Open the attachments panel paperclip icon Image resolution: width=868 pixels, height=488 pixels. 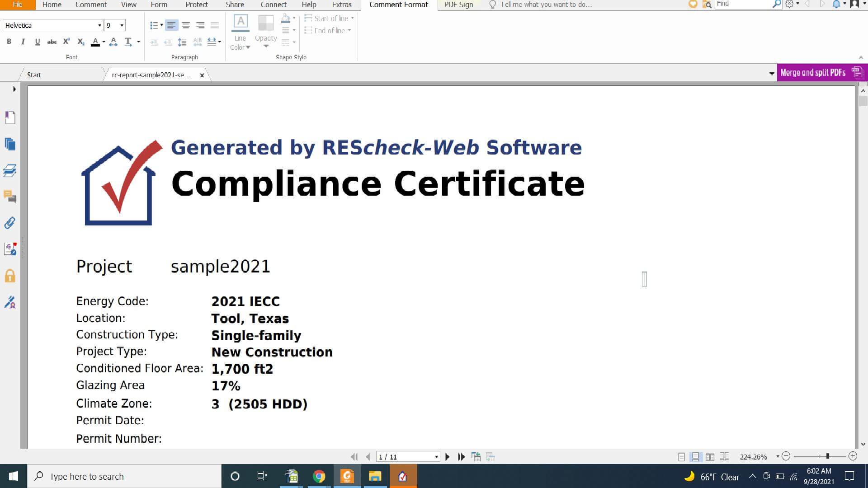coord(10,223)
